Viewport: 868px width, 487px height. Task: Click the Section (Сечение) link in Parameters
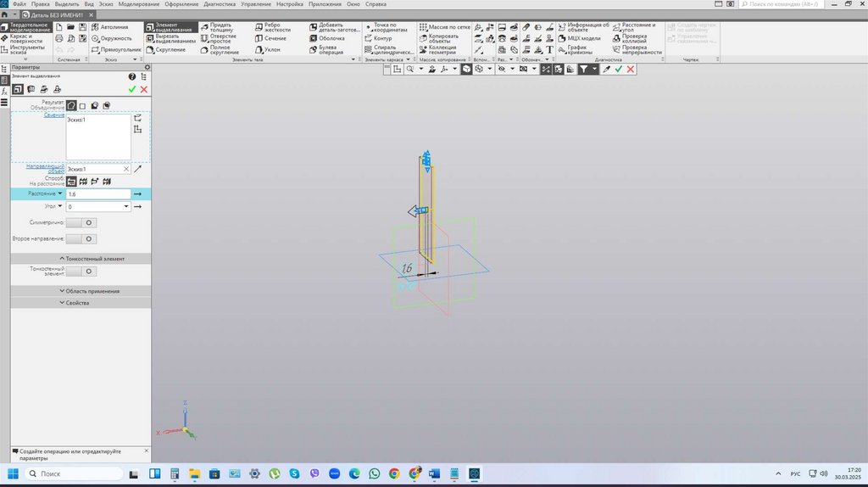[54, 115]
